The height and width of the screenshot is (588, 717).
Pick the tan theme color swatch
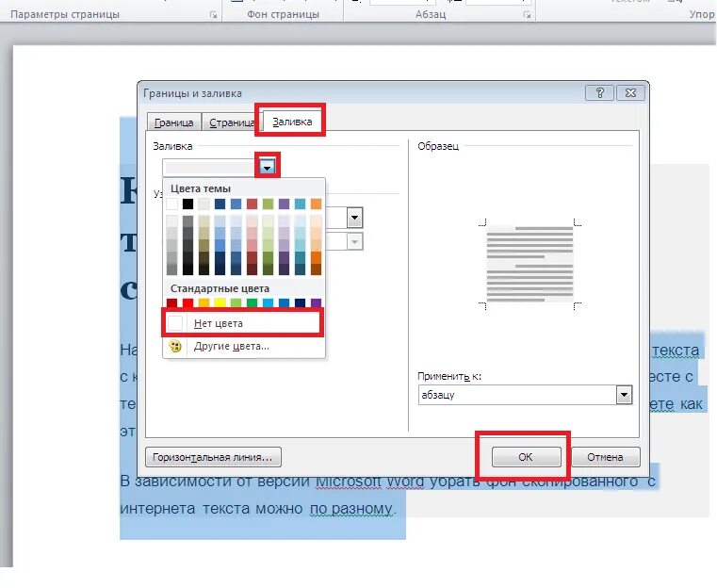click(x=204, y=204)
